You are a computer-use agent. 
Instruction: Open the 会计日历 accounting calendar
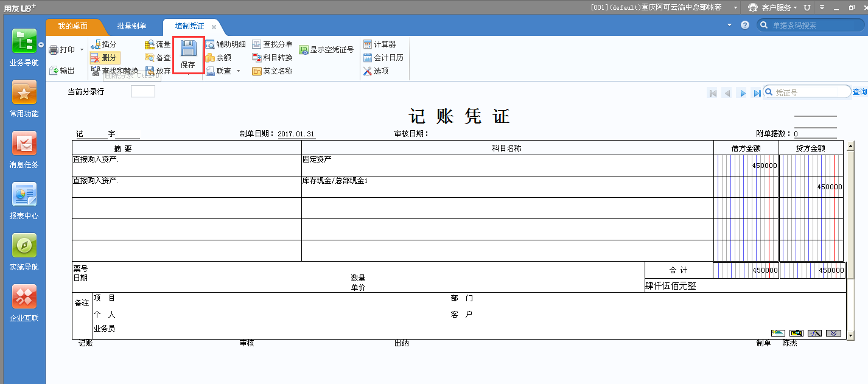[382, 57]
